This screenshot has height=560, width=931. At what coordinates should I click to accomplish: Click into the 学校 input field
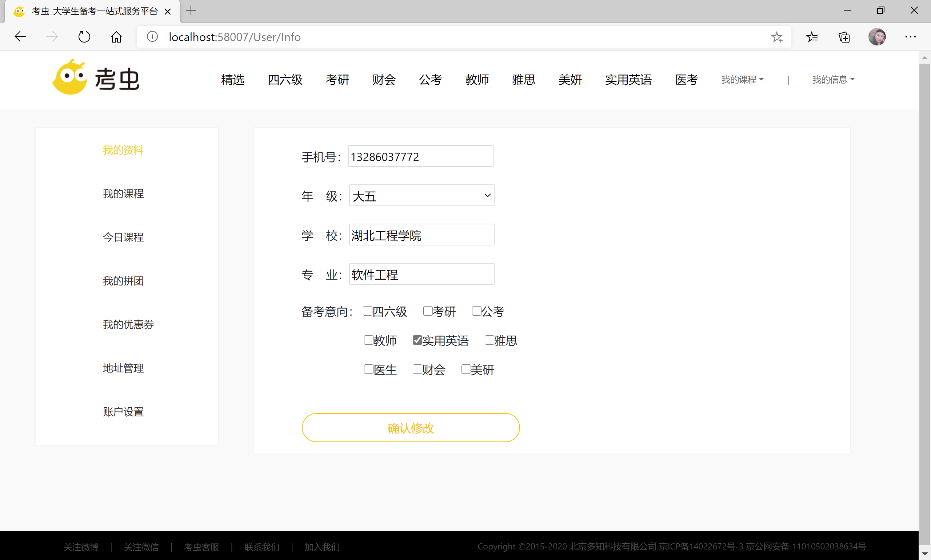421,235
